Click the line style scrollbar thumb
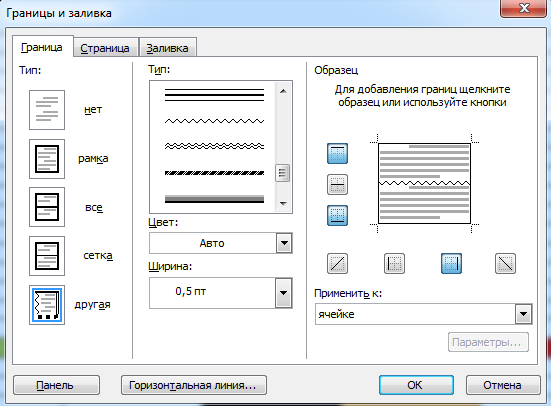Screen dimensions: 551x406 pos(283,173)
